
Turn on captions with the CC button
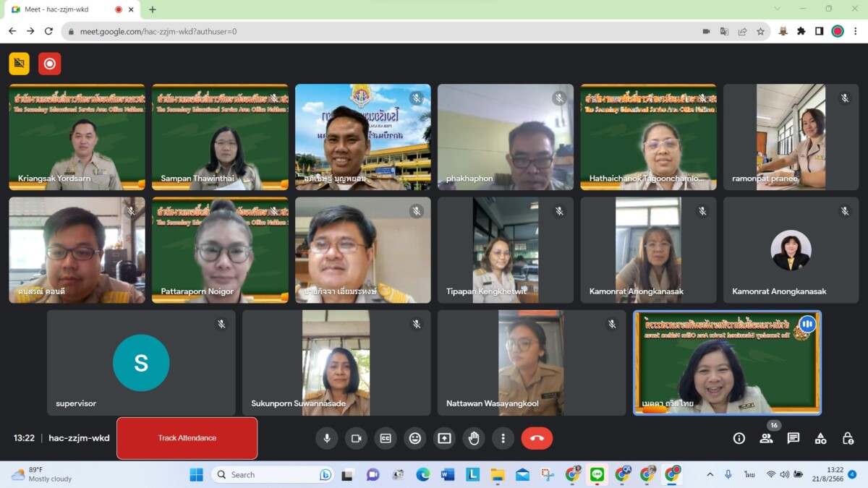pos(386,438)
